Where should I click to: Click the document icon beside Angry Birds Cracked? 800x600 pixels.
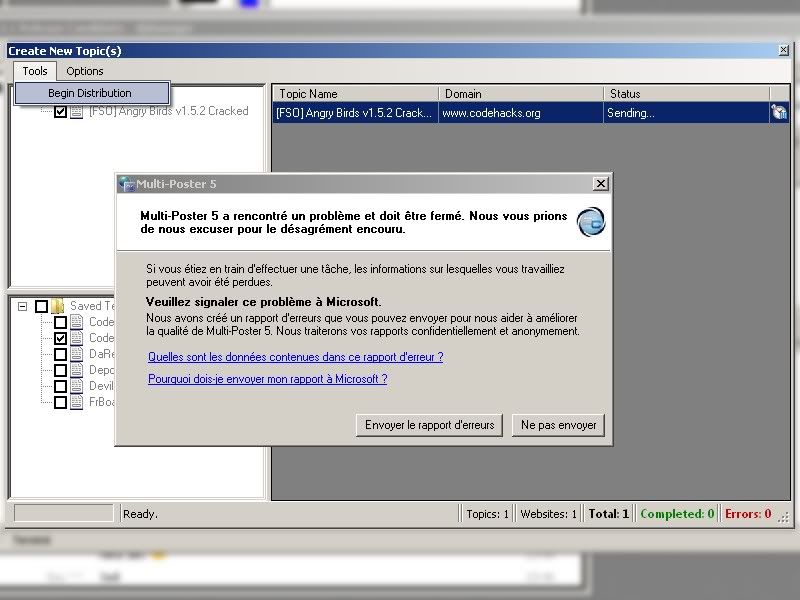click(77, 111)
